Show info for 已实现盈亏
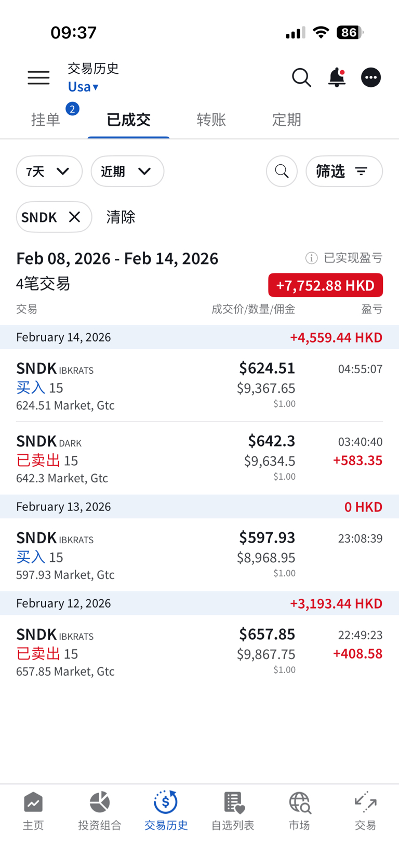Screen dimensions: 399x868 point(311,258)
